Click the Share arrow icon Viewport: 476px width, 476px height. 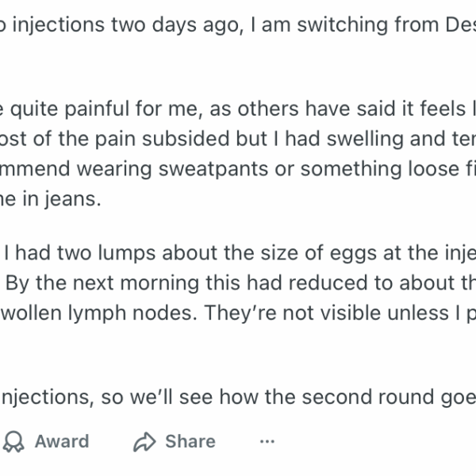144,441
